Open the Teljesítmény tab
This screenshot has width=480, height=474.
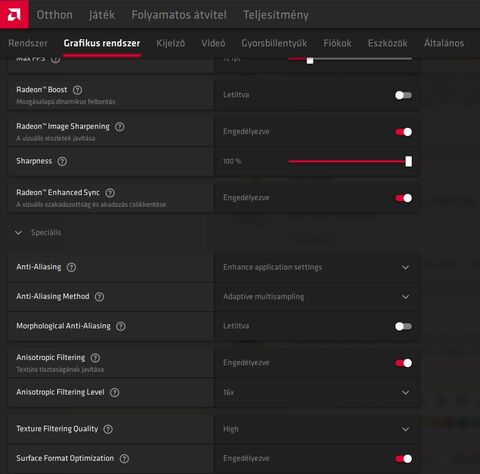coord(276,15)
